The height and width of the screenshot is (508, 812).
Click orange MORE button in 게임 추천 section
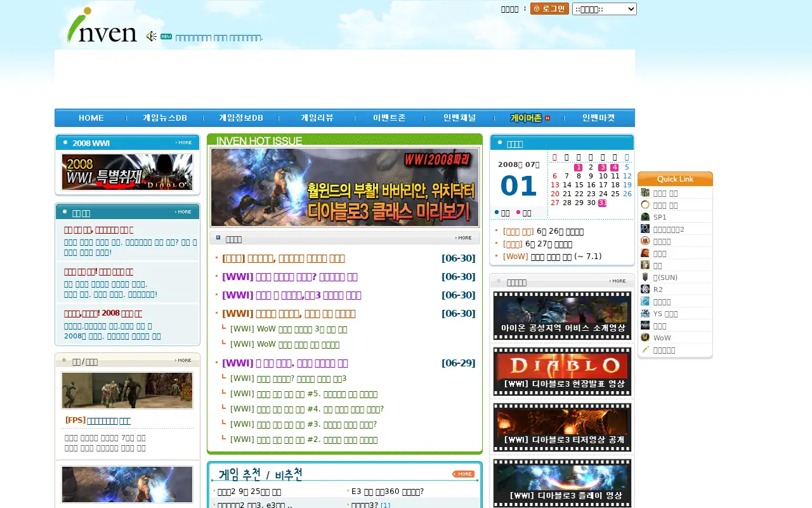click(x=463, y=474)
